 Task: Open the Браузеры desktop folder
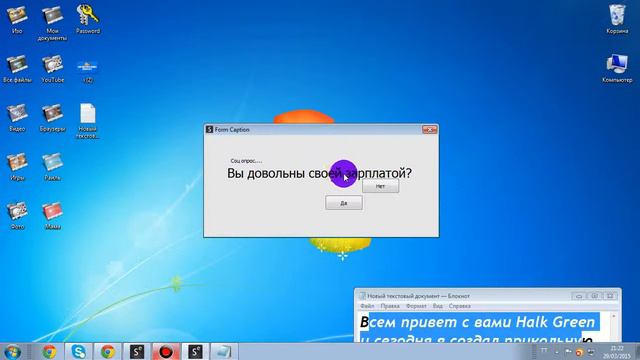coord(53,118)
